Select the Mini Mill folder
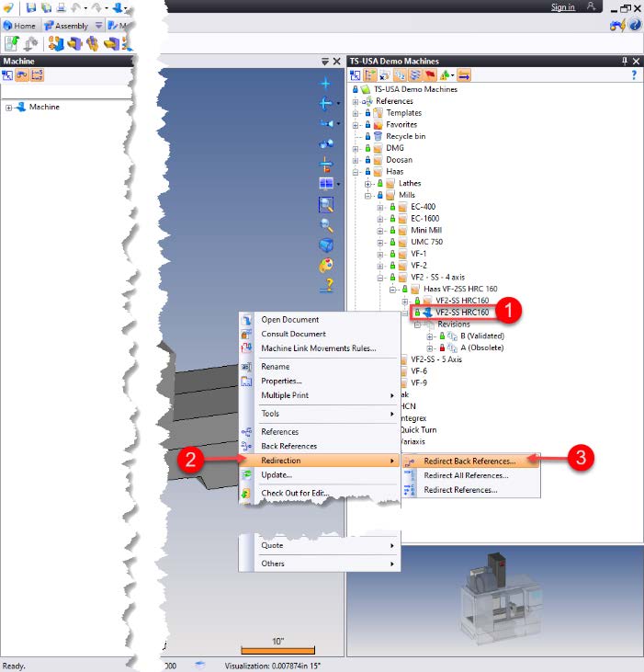The height and width of the screenshot is (672, 644). click(x=426, y=230)
